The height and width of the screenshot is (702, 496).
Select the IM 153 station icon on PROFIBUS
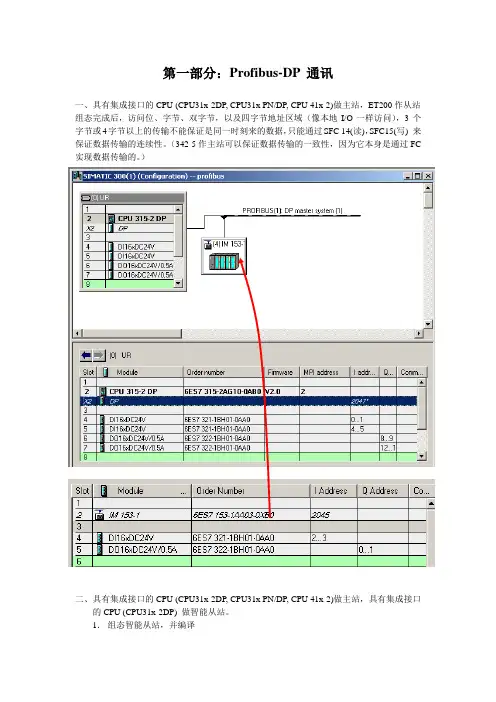pos(224,261)
